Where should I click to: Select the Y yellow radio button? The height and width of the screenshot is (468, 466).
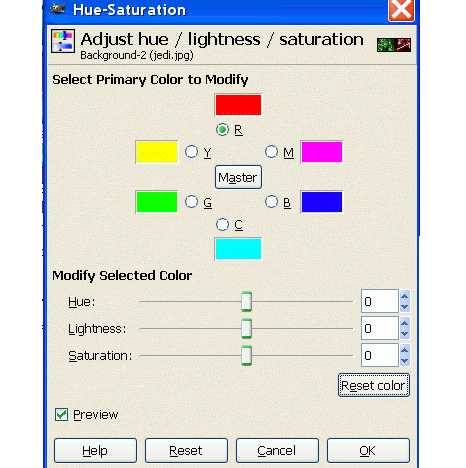pos(191,152)
